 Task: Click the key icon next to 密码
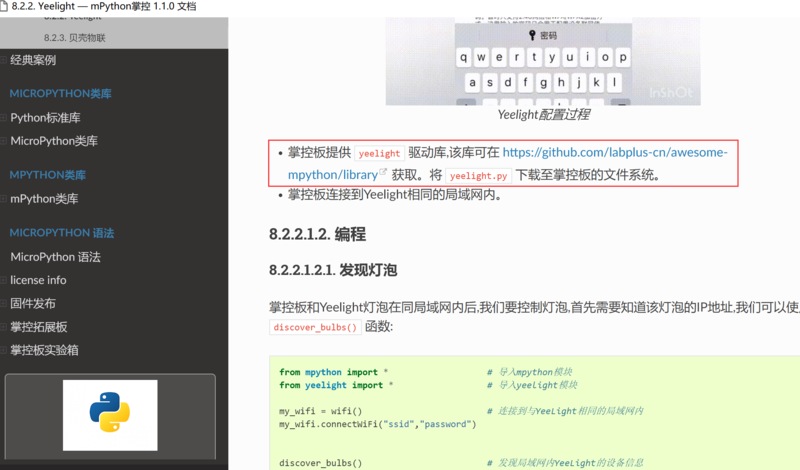click(532, 35)
